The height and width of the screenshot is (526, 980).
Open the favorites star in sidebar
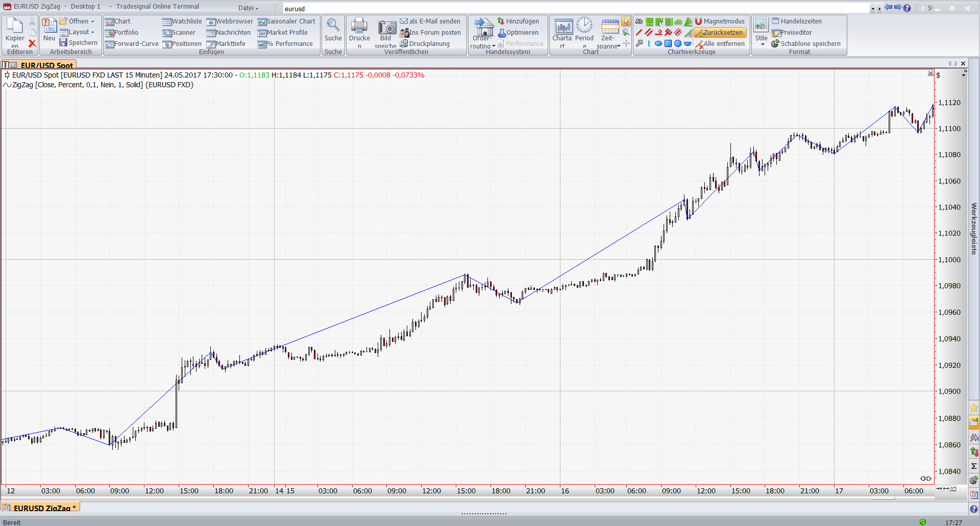pyautogui.click(x=974, y=408)
